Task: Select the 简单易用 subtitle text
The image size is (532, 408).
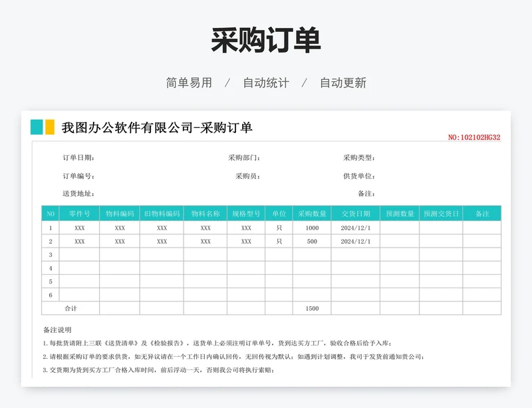Action: tap(189, 83)
